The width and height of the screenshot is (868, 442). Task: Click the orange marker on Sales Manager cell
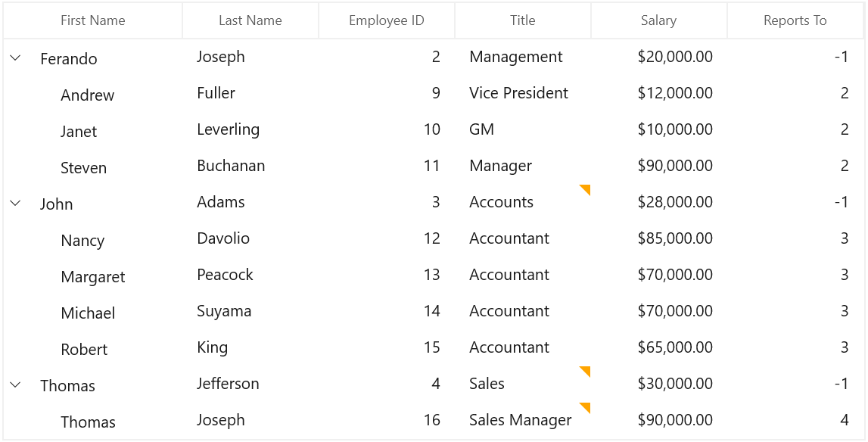(585, 408)
